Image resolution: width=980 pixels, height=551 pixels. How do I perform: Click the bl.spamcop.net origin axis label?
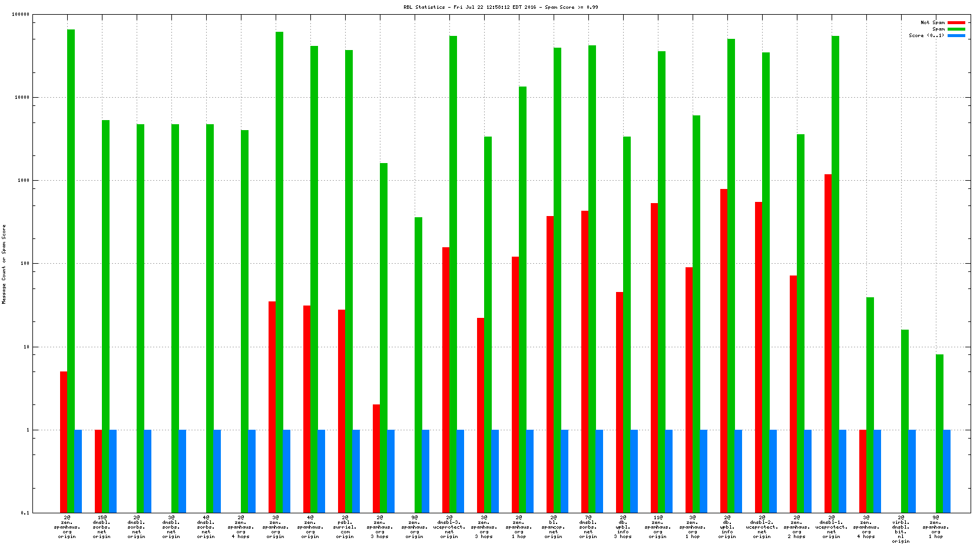tap(554, 527)
